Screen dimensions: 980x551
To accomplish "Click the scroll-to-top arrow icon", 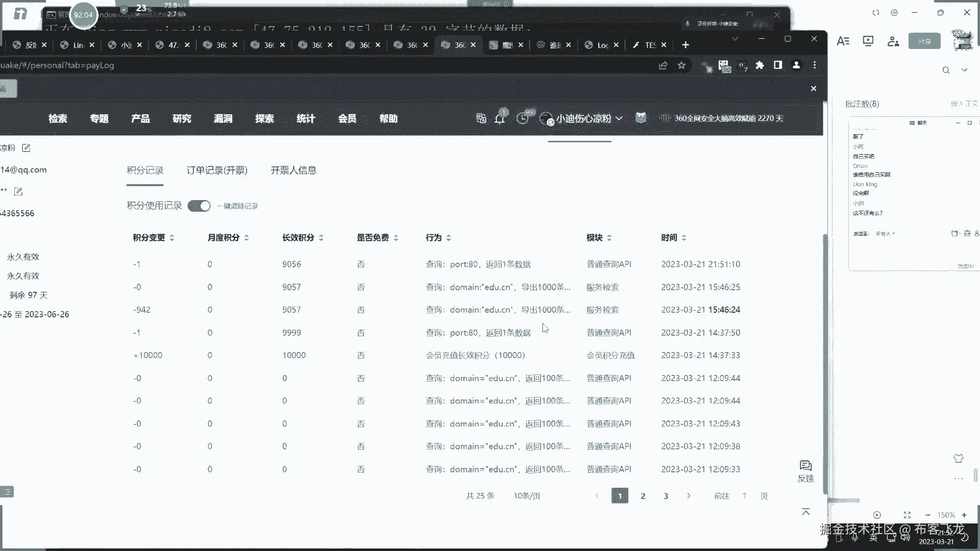I will 805,512.
